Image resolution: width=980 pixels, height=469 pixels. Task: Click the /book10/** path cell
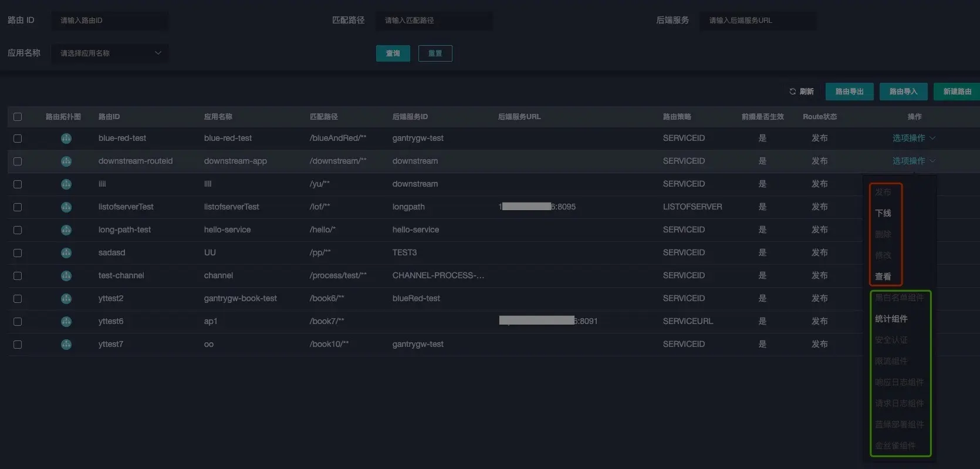click(x=329, y=344)
